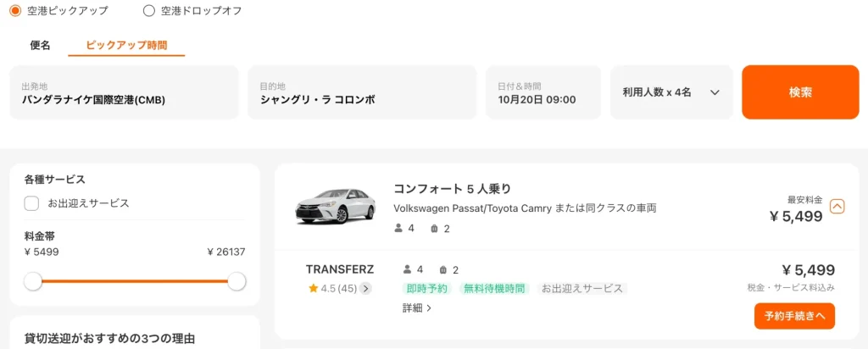The image size is (868, 349).
Task: Click the 出発地 departure location field
Action: click(124, 92)
